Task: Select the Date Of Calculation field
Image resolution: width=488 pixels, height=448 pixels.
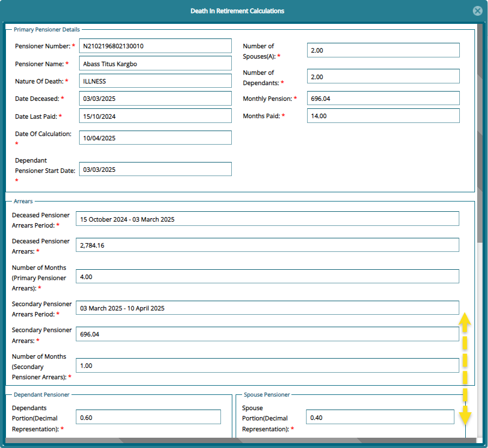Action: coord(155,138)
